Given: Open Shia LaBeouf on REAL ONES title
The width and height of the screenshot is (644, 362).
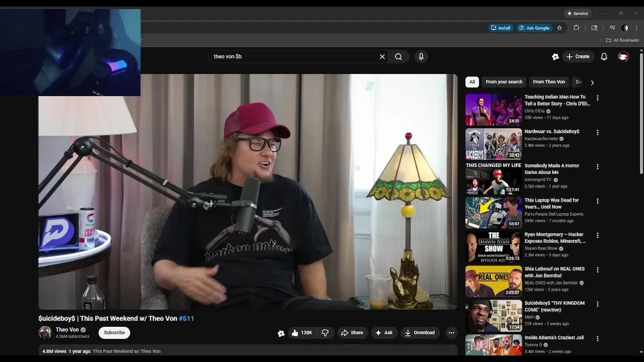Looking at the screenshot, I should coord(554,273).
